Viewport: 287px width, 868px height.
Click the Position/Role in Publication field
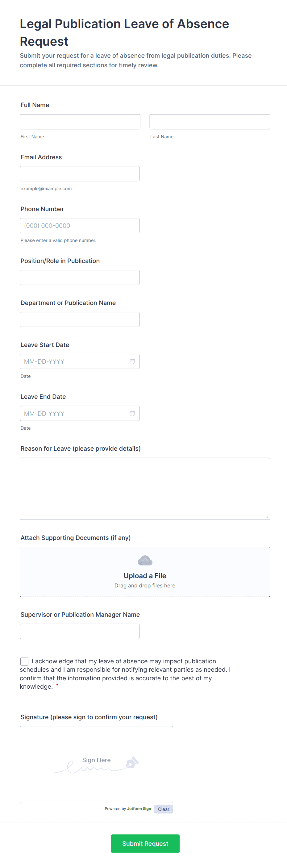(x=80, y=277)
